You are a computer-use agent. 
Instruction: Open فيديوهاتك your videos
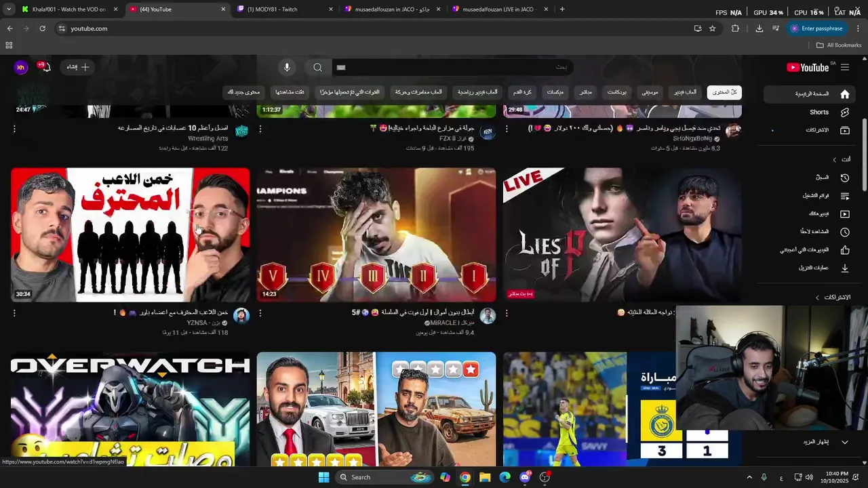[x=818, y=213]
